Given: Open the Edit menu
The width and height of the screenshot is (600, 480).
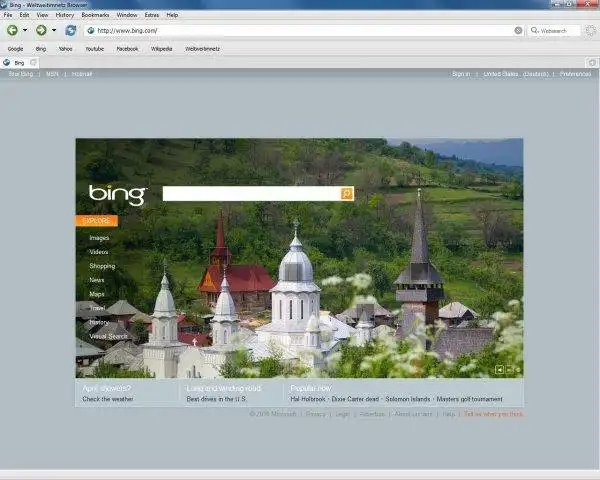Looking at the screenshot, I should pos(24,15).
